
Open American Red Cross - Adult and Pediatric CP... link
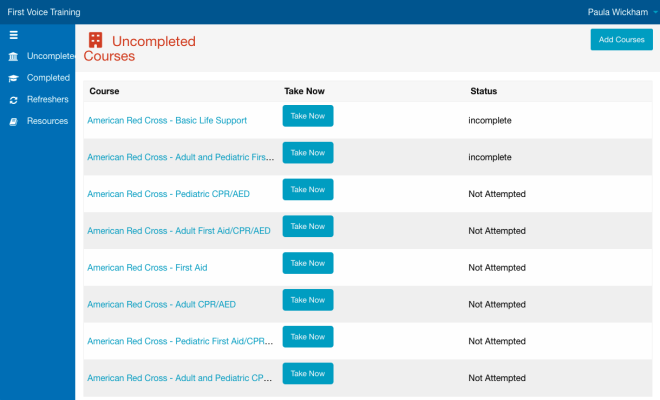(179, 378)
